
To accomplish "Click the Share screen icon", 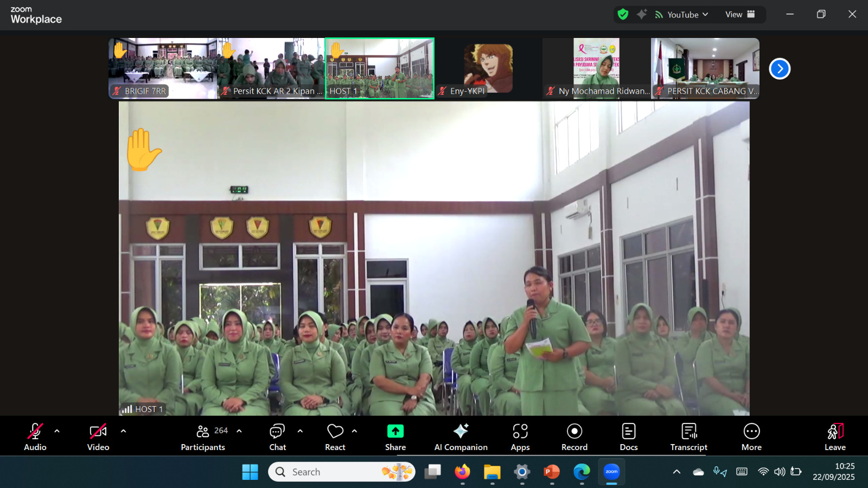I will pyautogui.click(x=395, y=432).
